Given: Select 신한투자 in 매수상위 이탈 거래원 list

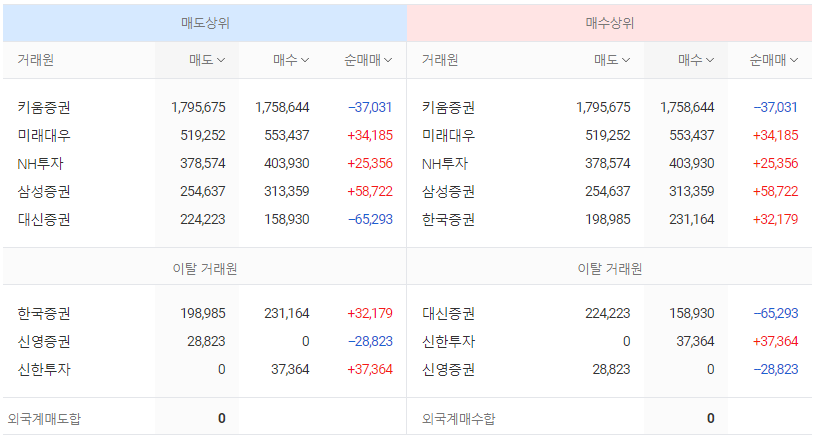Looking at the screenshot, I should click(x=448, y=342).
